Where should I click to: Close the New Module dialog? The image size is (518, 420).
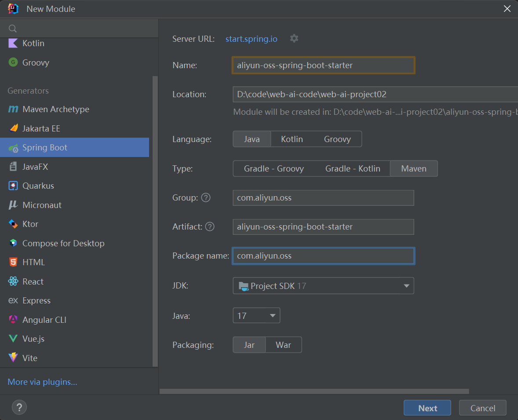click(507, 9)
